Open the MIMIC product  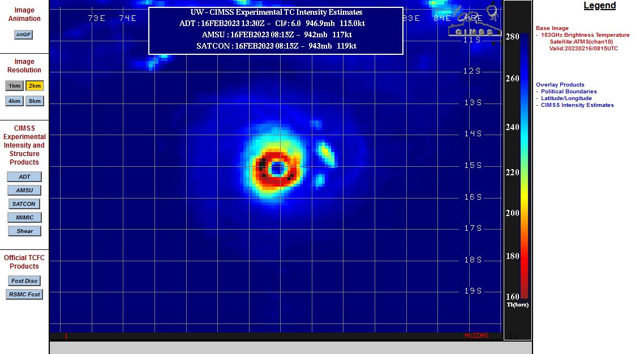(x=24, y=218)
